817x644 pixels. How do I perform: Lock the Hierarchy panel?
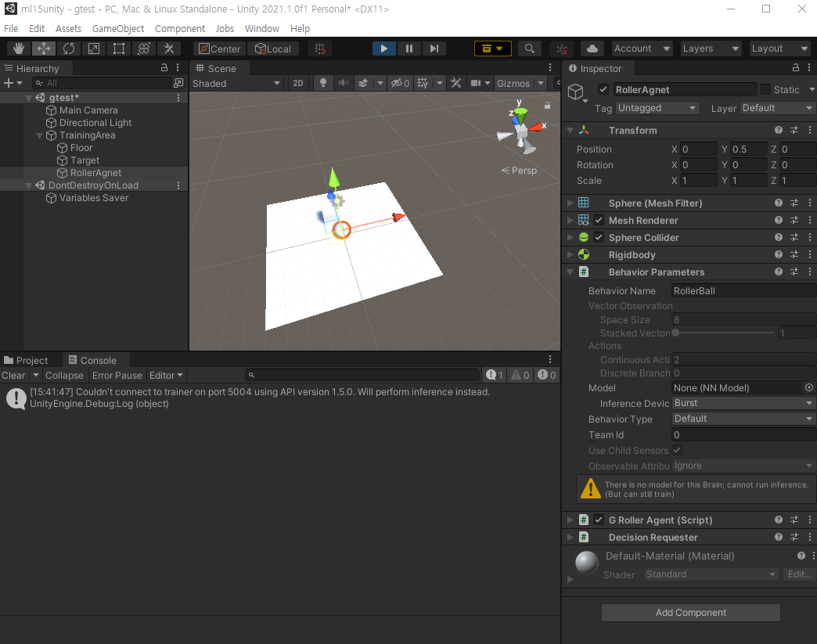(164, 68)
